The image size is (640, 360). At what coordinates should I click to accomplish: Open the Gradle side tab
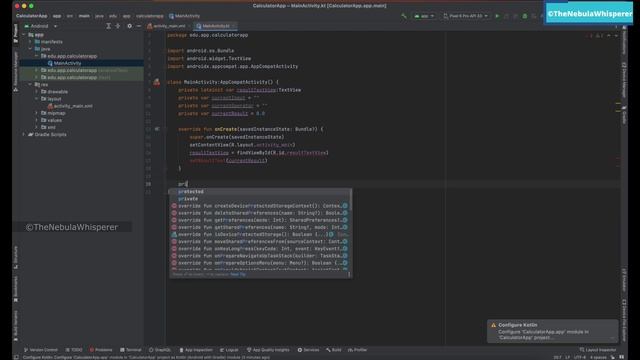point(624,116)
